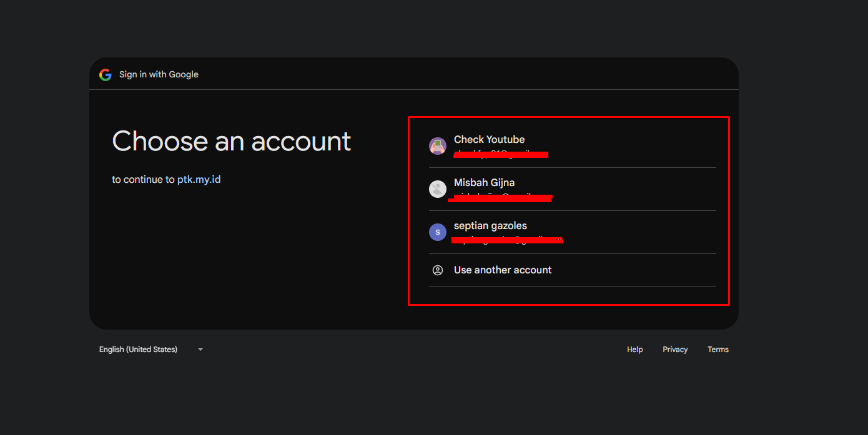This screenshot has width=868, height=435.
Task: Select the Check Youtube account avatar
Action: coord(438,146)
